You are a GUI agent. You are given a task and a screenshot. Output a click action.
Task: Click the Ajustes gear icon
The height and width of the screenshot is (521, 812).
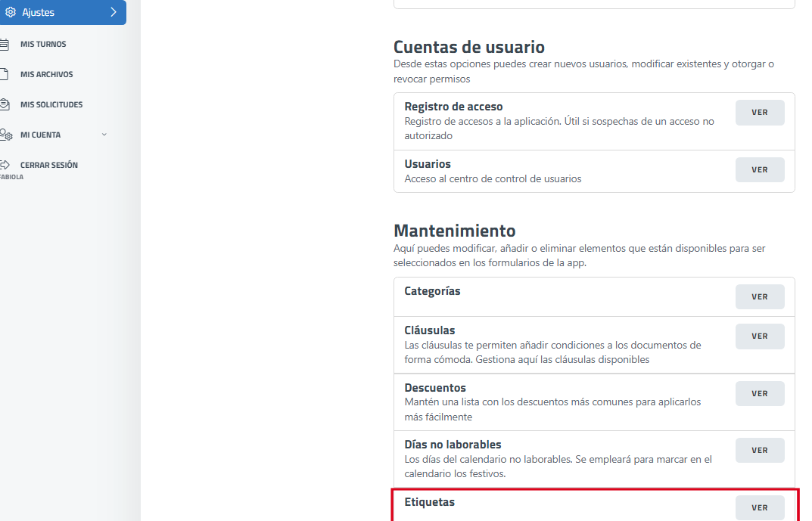point(11,12)
